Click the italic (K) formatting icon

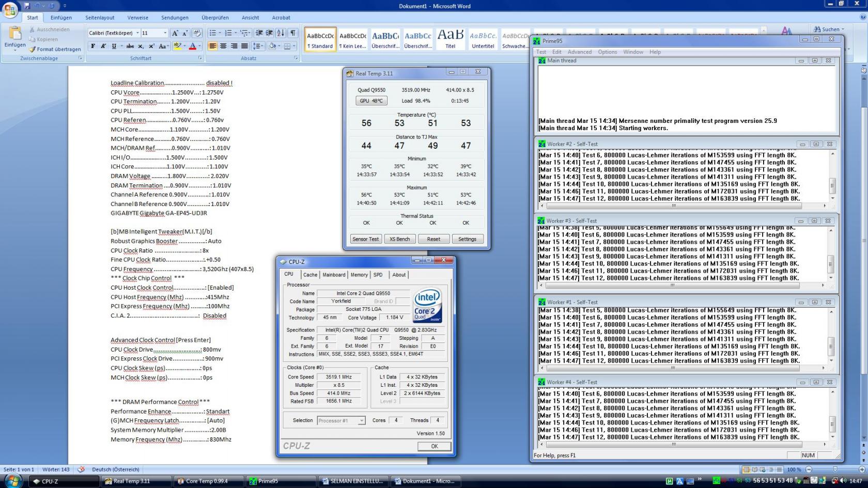[x=103, y=46]
